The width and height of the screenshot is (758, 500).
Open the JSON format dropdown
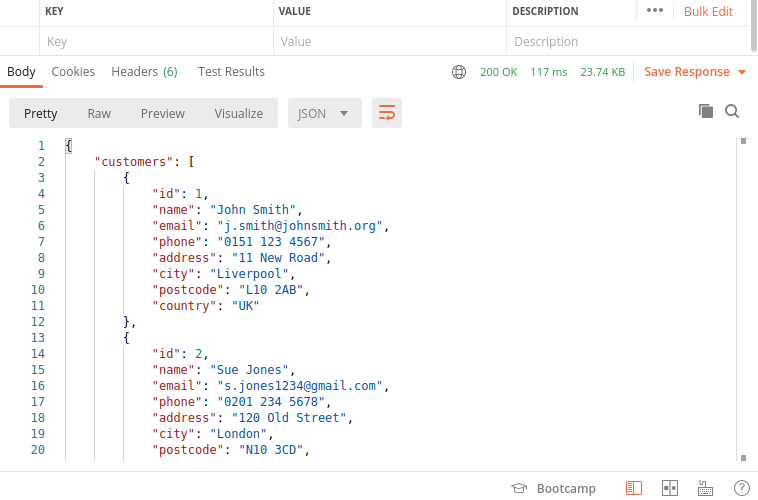324,113
